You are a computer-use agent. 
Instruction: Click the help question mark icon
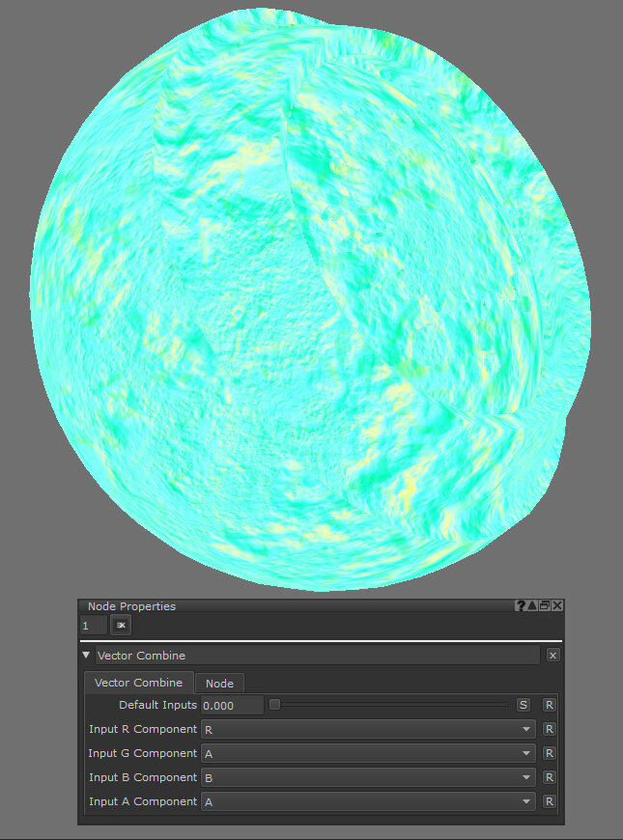[521, 606]
